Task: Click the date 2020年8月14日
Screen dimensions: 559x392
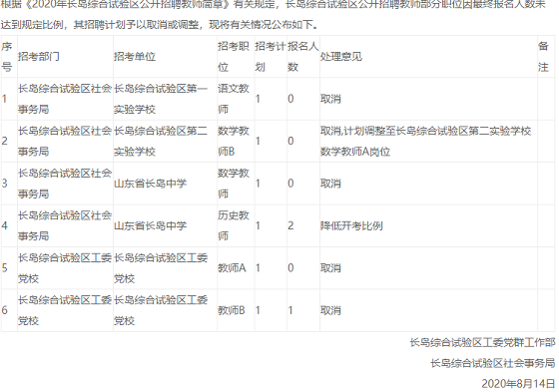Action: (518, 384)
